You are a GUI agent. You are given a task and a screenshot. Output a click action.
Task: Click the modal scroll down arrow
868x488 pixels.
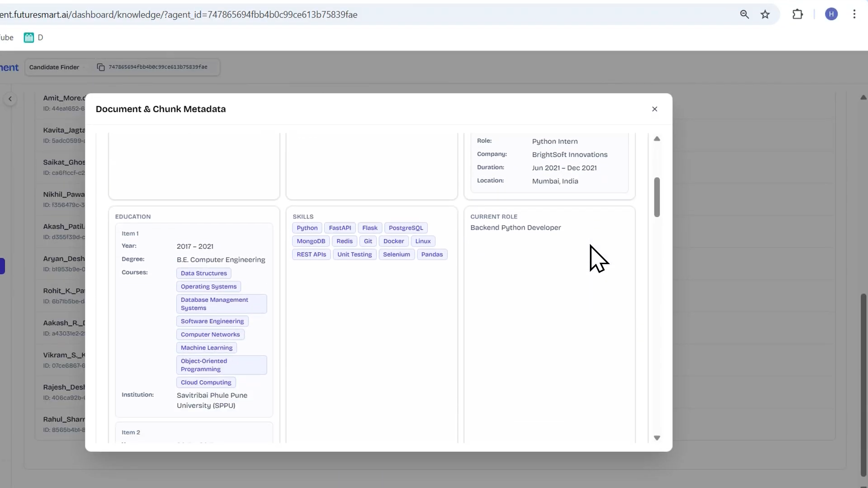coord(657,438)
